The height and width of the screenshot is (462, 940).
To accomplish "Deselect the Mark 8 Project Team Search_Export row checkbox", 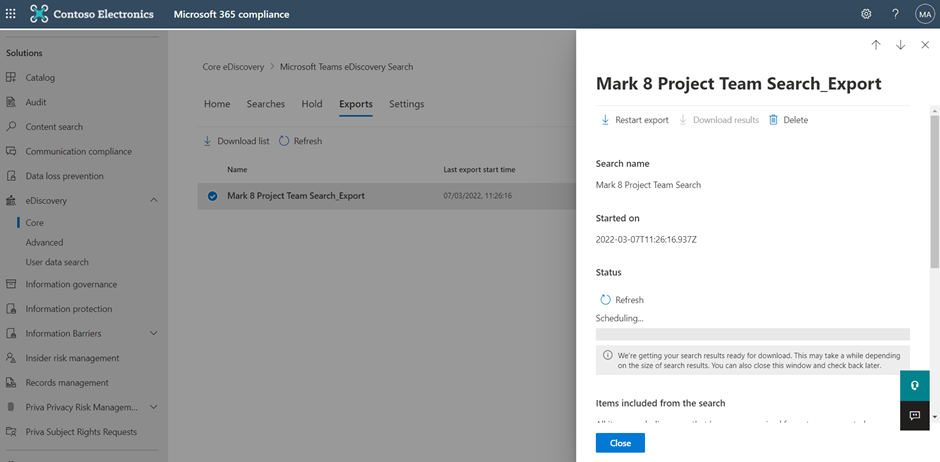I will (x=212, y=196).
